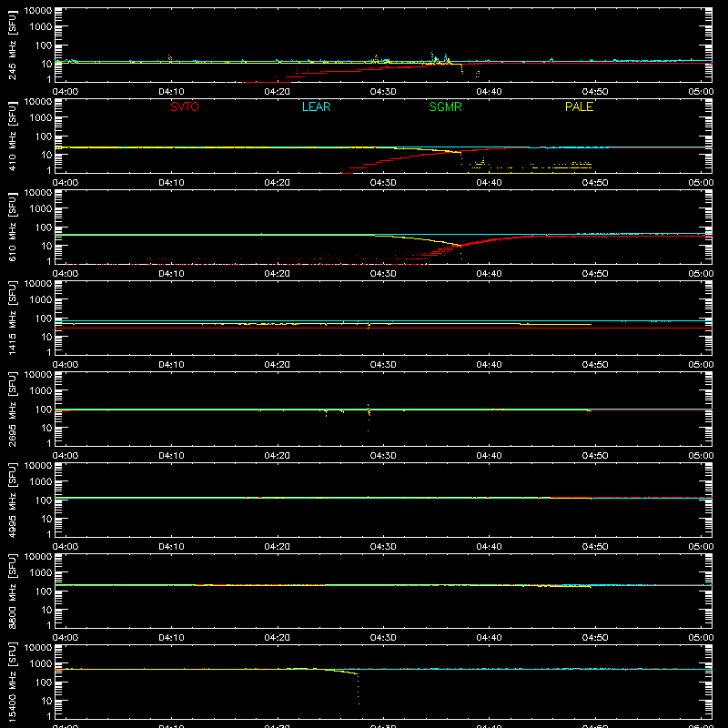Click the 10 tick label on 15400 MHz axis
This screenshot has width=728, height=728.
click(x=46, y=701)
